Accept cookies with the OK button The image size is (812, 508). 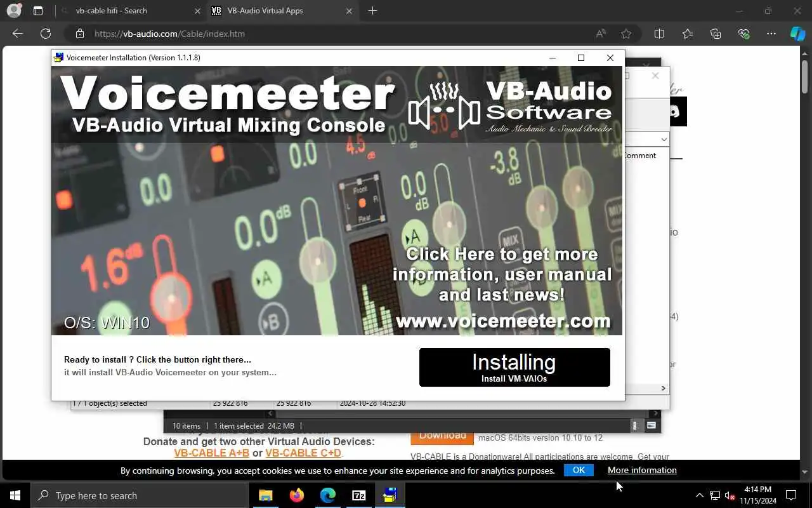(579, 471)
